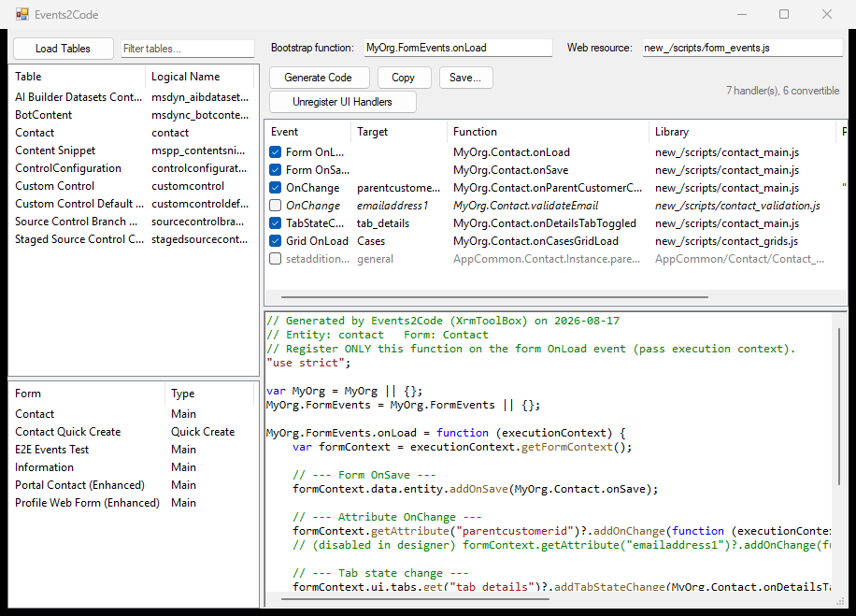856x616 pixels.
Task: Click the Logical Name column header
Action: 199,77
